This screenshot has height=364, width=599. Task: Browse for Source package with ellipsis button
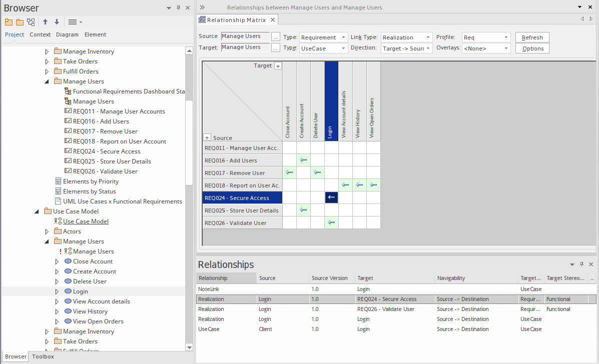pyautogui.click(x=275, y=36)
